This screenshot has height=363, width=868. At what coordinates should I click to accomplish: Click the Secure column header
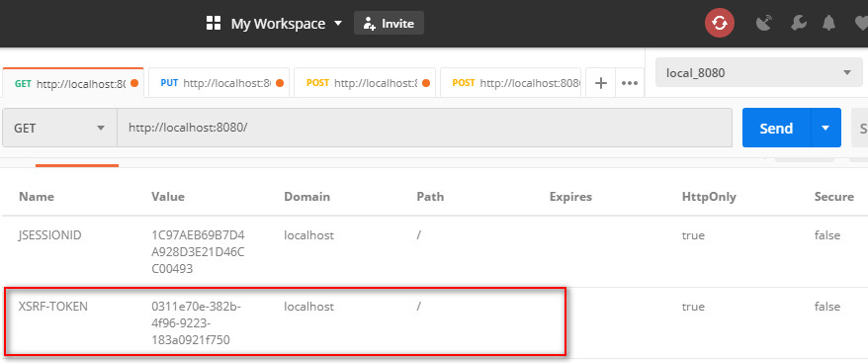click(834, 197)
